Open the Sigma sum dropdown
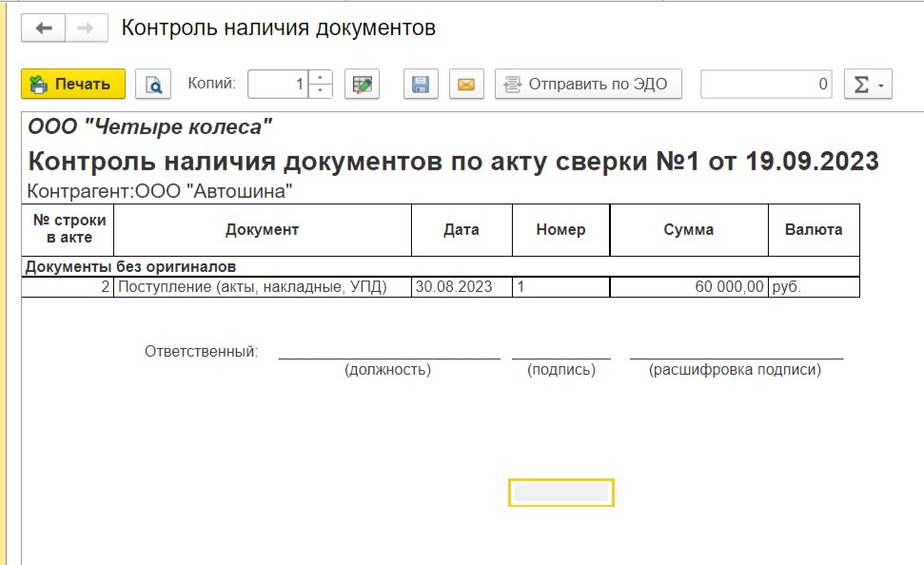This screenshot has width=924, height=565. [x=867, y=85]
